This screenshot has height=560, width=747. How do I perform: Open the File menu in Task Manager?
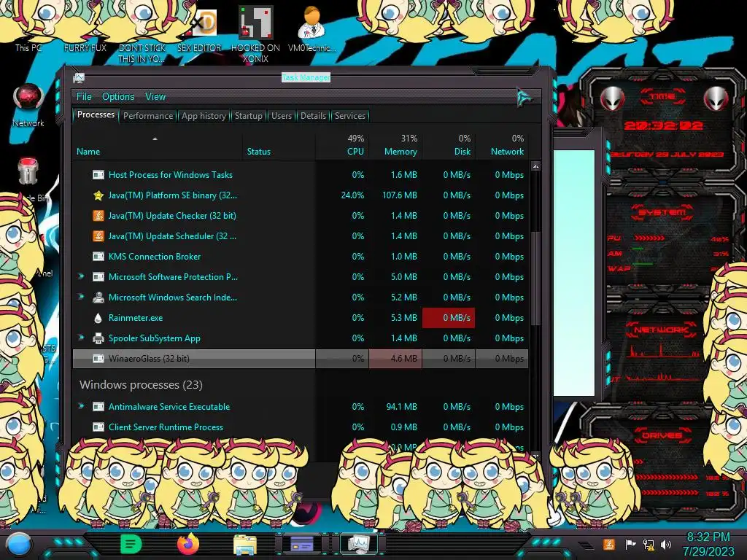coord(84,97)
